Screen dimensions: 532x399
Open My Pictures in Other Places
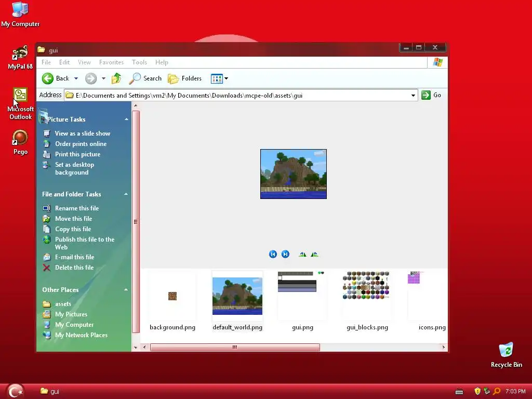[x=71, y=314]
